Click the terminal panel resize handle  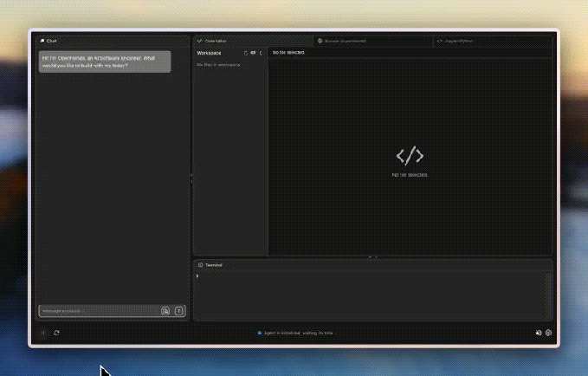pos(372,257)
